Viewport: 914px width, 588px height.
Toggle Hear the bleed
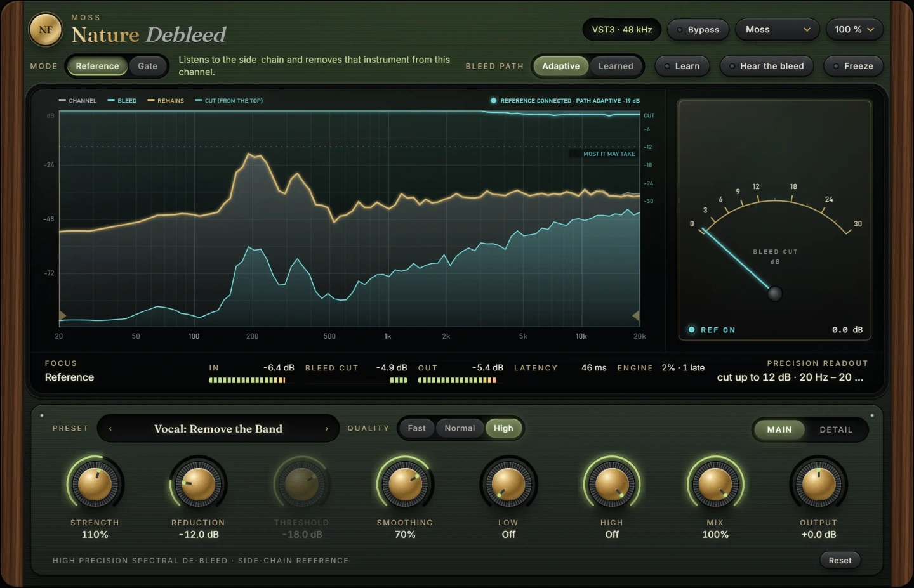click(x=766, y=66)
